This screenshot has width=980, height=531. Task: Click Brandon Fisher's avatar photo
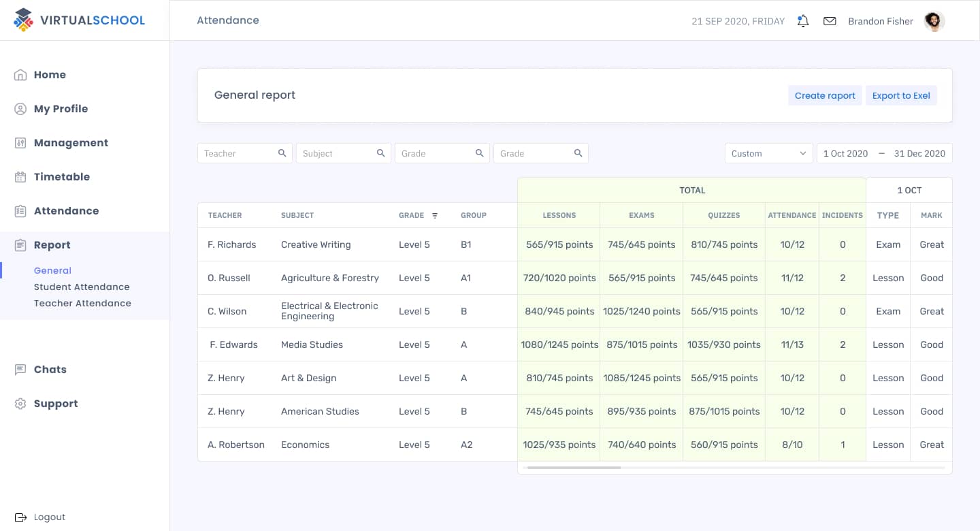click(x=934, y=21)
